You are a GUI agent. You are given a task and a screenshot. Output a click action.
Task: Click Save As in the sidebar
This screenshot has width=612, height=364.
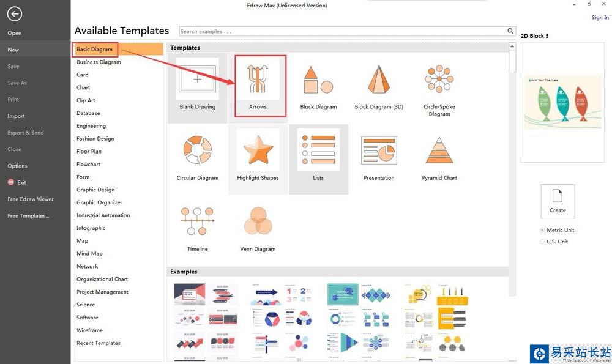click(17, 83)
